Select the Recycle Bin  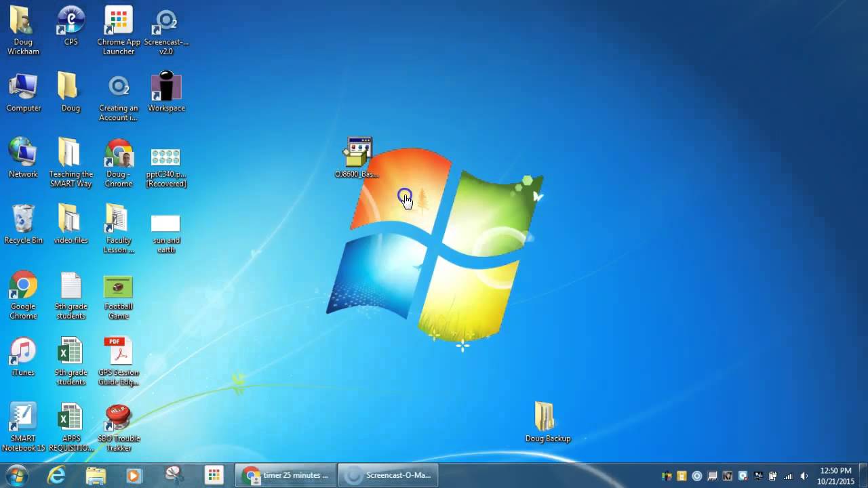pos(23,225)
